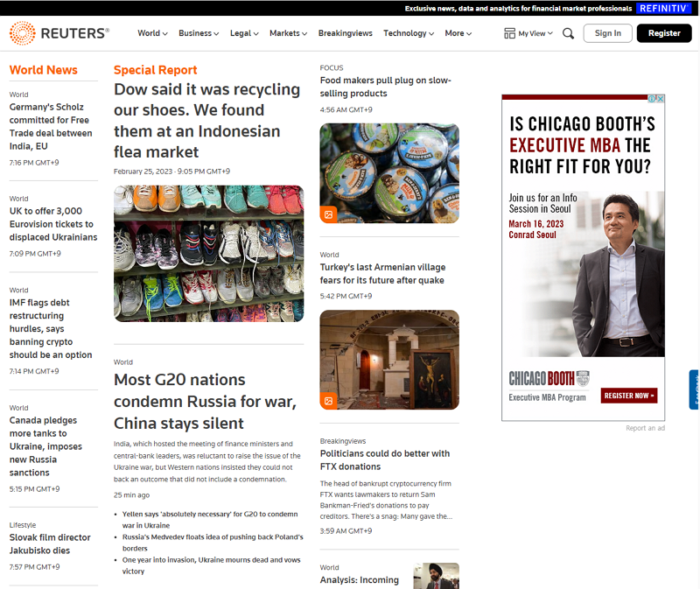The height and width of the screenshot is (589, 700).
Task: Click Lifestyle label above Jakubisko story
Action: (x=23, y=525)
